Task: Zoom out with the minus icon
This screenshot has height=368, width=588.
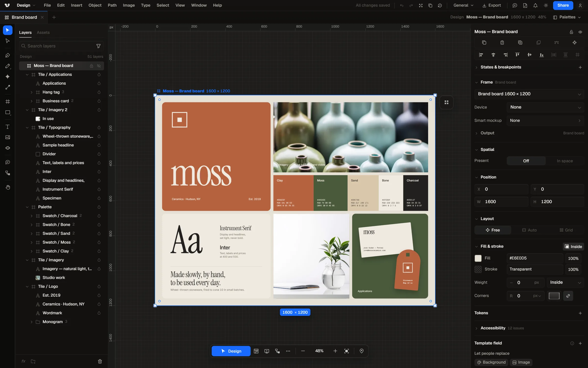Action: point(303,351)
